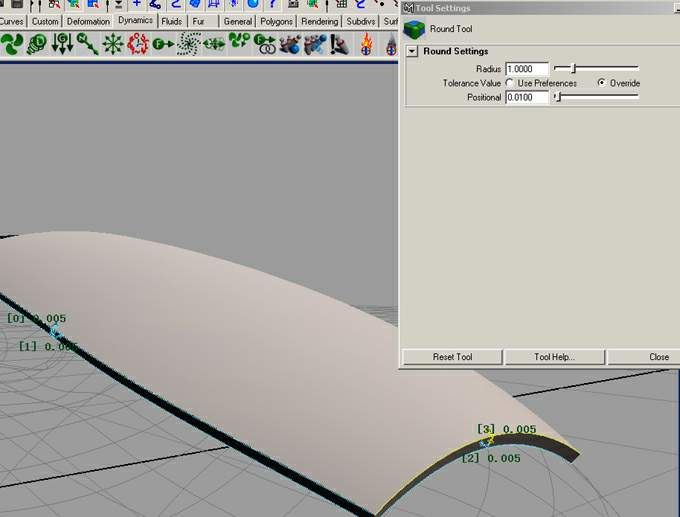The width and height of the screenshot is (680, 517).
Task: Adjust the Positional tolerance slider
Action: 558,96
